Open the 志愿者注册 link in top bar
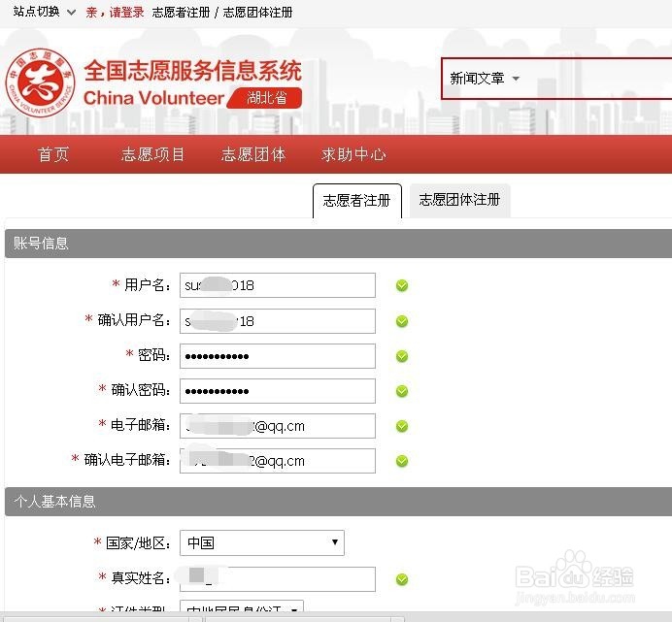Screen dimensions: 672x622 pos(181,13)
